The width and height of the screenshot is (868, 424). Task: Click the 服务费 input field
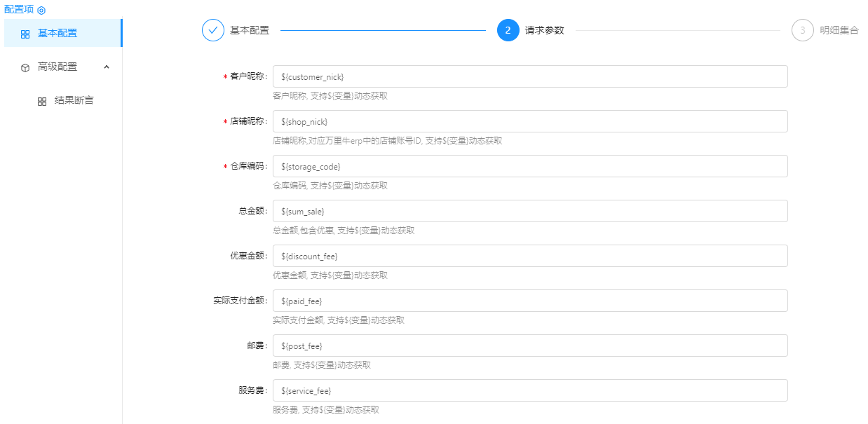529,390
